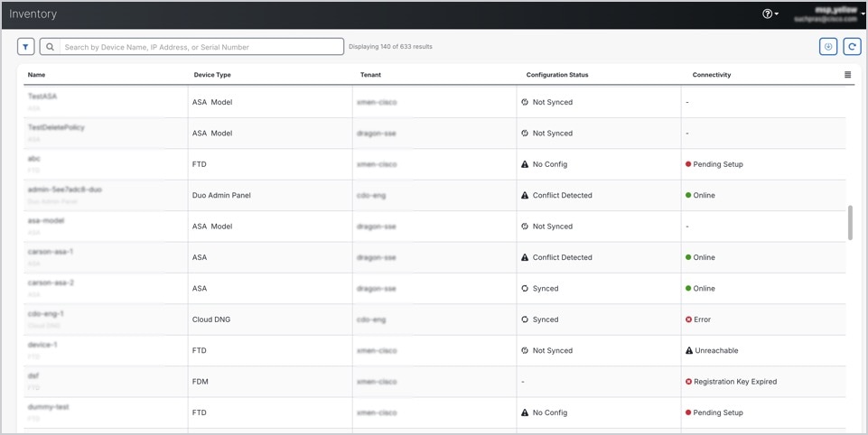Select the asa-model device name

tap(46, 220)
